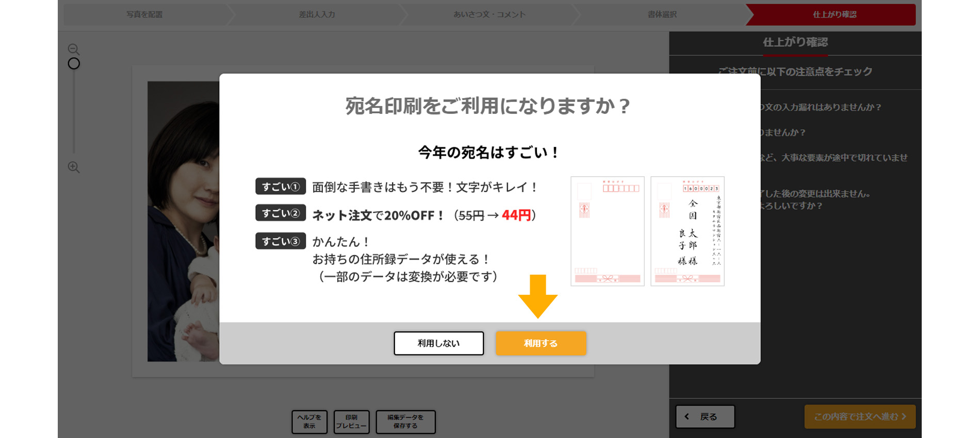The image size is (980, 438).
Task: Click この内容で注文へ進む button
Action: click(x=860, y=416)
